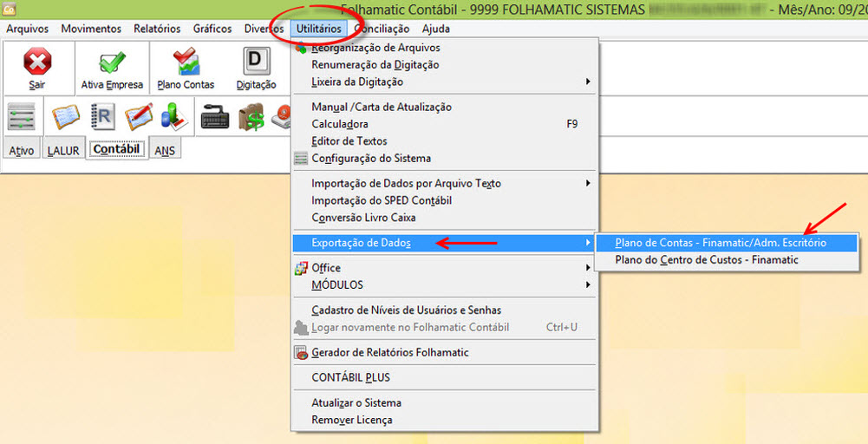The image size is (868, 444).
Task: Click the sliders settings icon
Action: point(22,117)
